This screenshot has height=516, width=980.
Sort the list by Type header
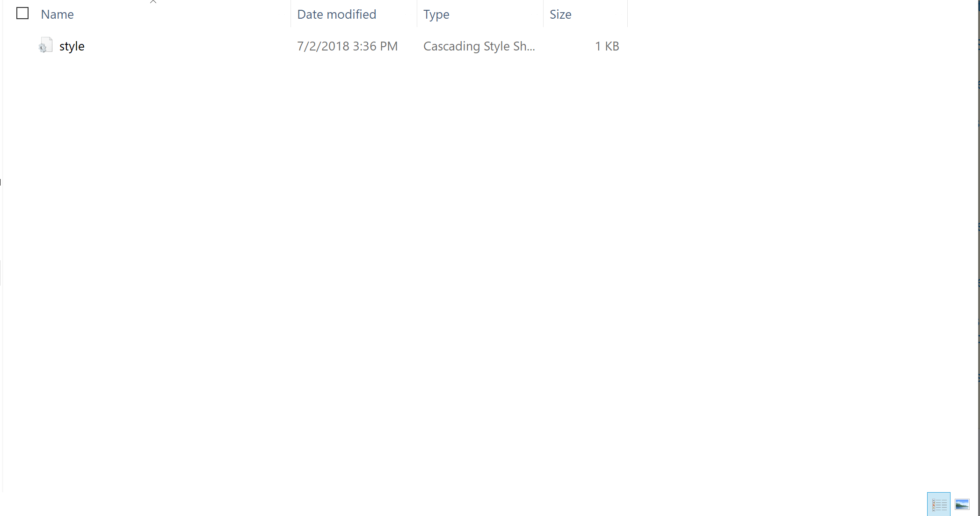click(x=436, y=14)
